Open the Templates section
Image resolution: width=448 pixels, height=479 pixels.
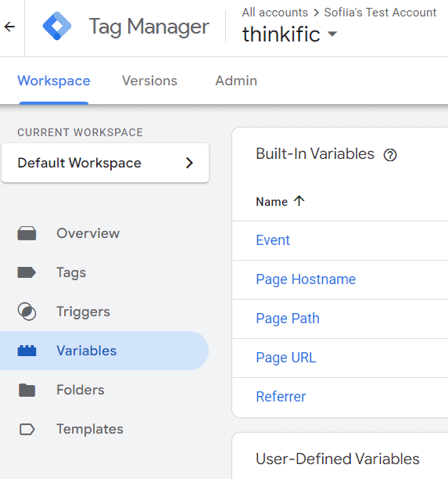coord(90,429)
